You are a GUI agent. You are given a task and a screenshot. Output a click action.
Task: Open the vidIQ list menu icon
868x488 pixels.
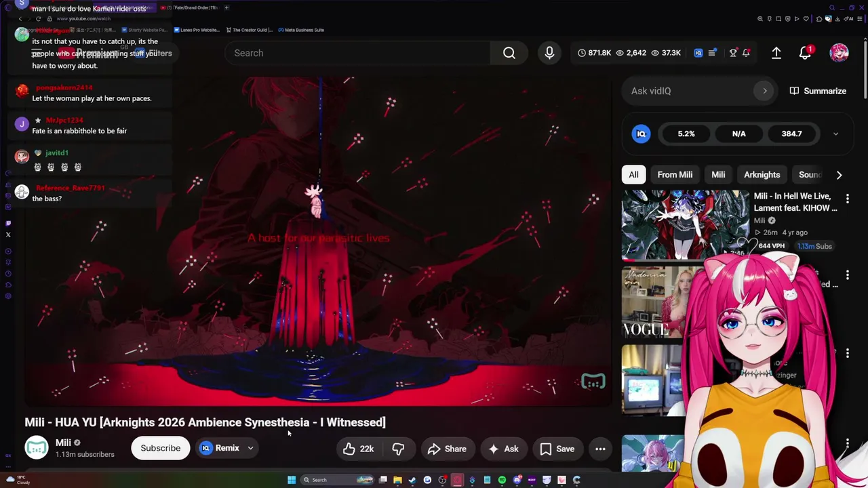click(x=712, y=53)
